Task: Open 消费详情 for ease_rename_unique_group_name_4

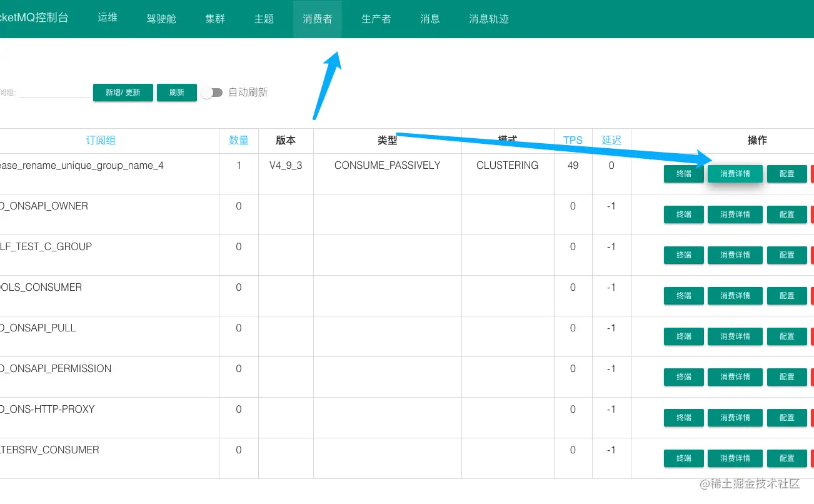Action: pyautogui.click(x=735, y=174)
